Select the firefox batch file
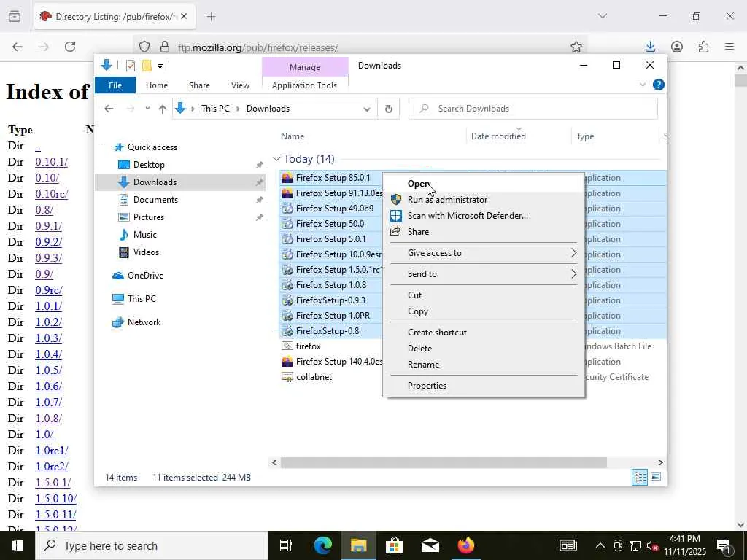 pos(309,346)
